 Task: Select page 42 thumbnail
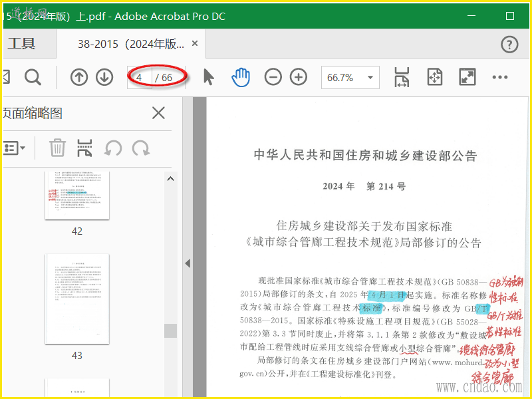click(x=77, y=196)
